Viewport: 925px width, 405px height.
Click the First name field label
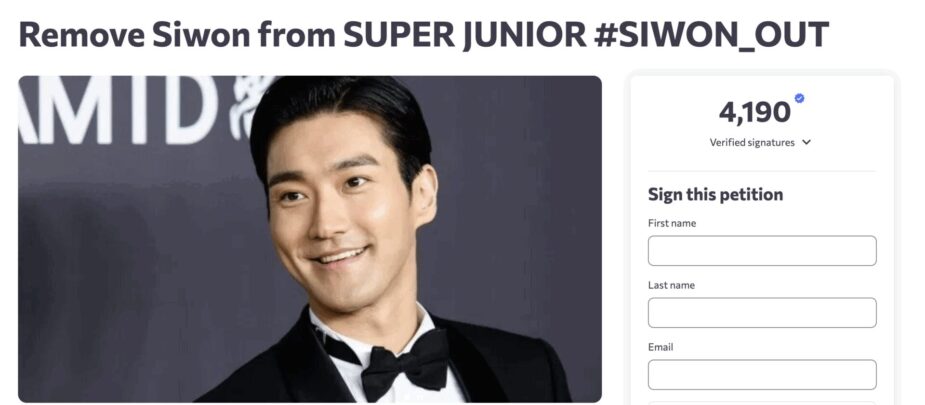(672, 223)
